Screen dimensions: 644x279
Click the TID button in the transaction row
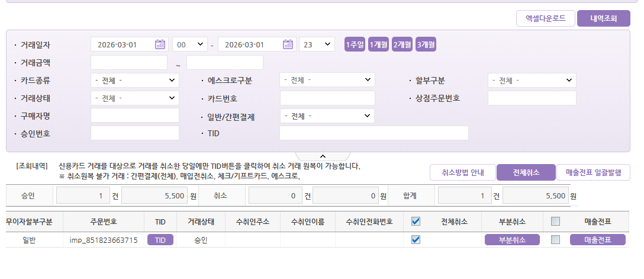[x=160, y=240]
